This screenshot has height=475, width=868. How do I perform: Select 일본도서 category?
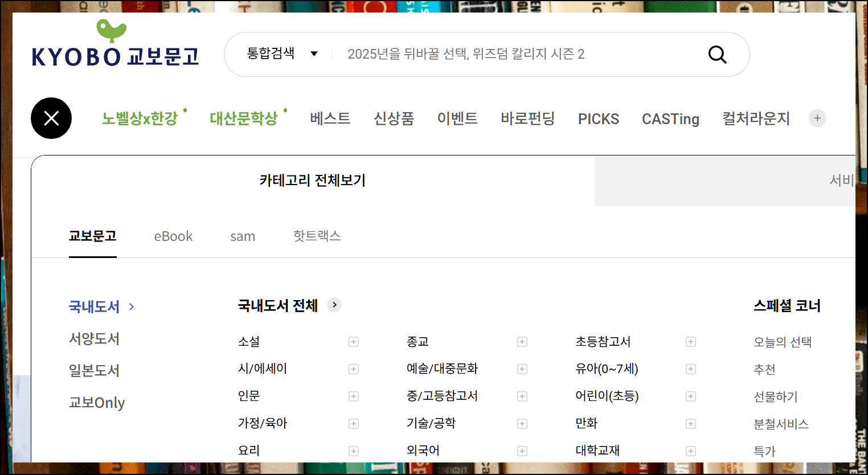[95, 370]
